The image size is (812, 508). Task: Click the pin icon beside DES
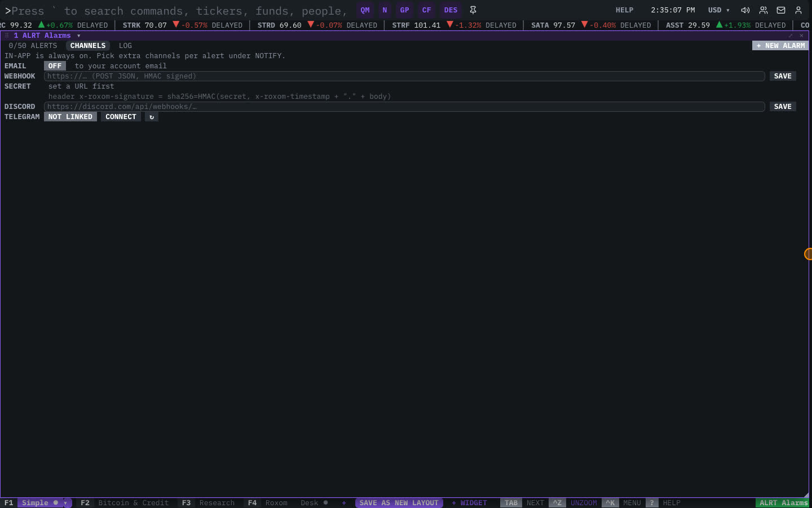[x=473, y=10]
